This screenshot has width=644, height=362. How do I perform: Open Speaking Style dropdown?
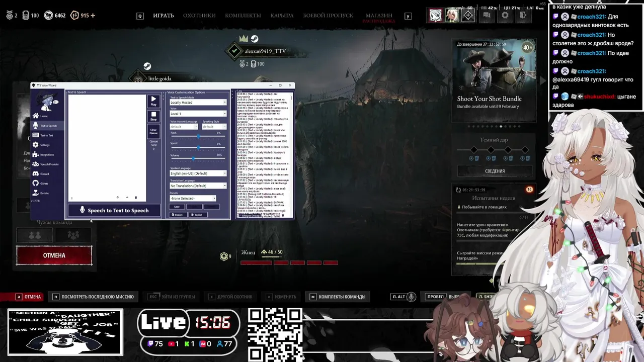click(x=214, y=127)
